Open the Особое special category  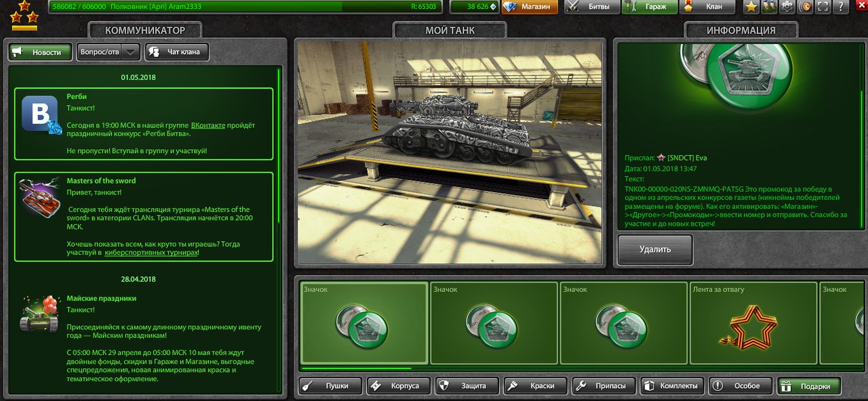click(x=741, y=386)
